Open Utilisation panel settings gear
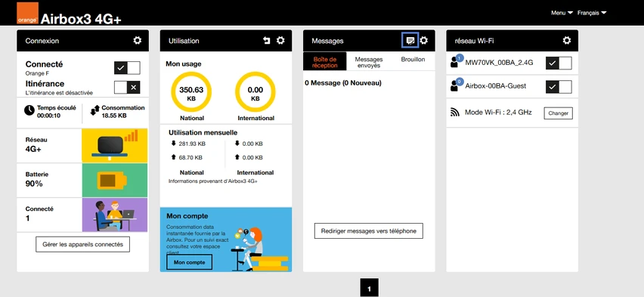The width and height of the screenshot is (644, 297). tap(280, 40)
